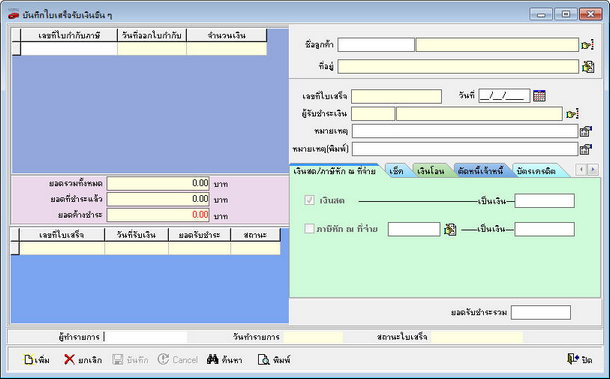Open ค้นหา binoculars search
Screen dimensions: 610x379
(x=224, y=360)
